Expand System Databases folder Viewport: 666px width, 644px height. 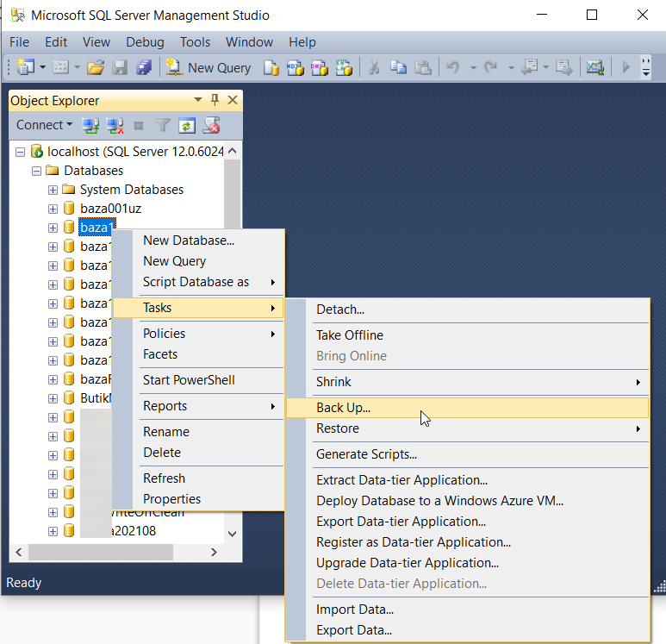(53, 190)
